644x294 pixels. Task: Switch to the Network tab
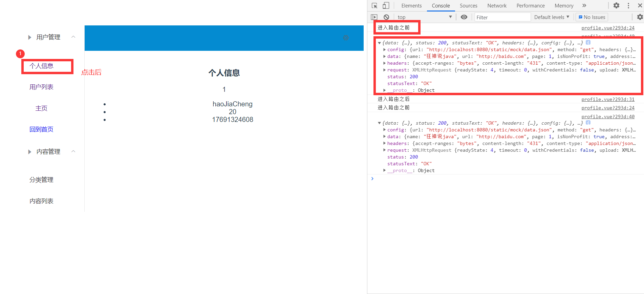coord(497,6)
